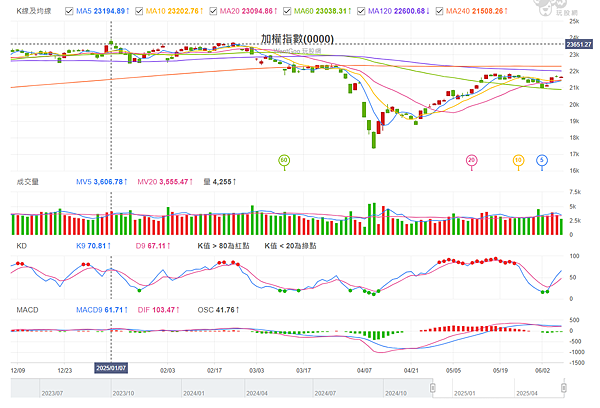The width and height of the screenshot is (600, 408).
Task: Click the yellow 10-day marker pin
Action: 518,161
